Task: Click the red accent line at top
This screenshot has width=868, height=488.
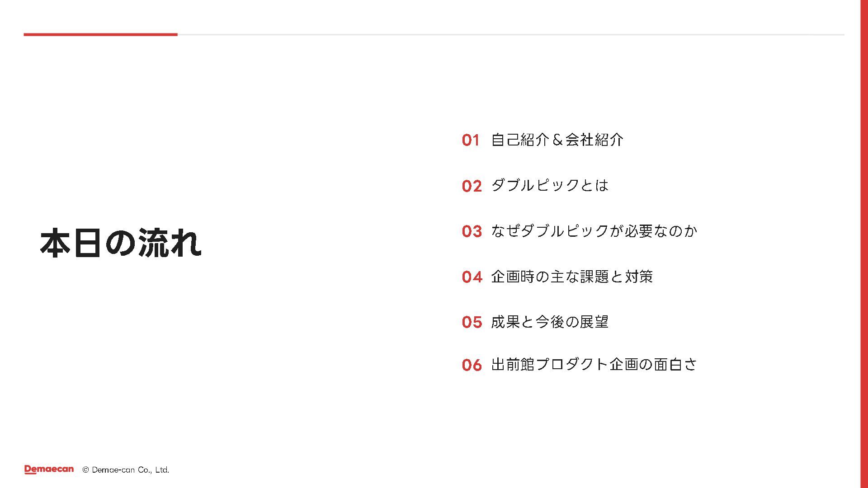Action: click(x=100, y=34)
